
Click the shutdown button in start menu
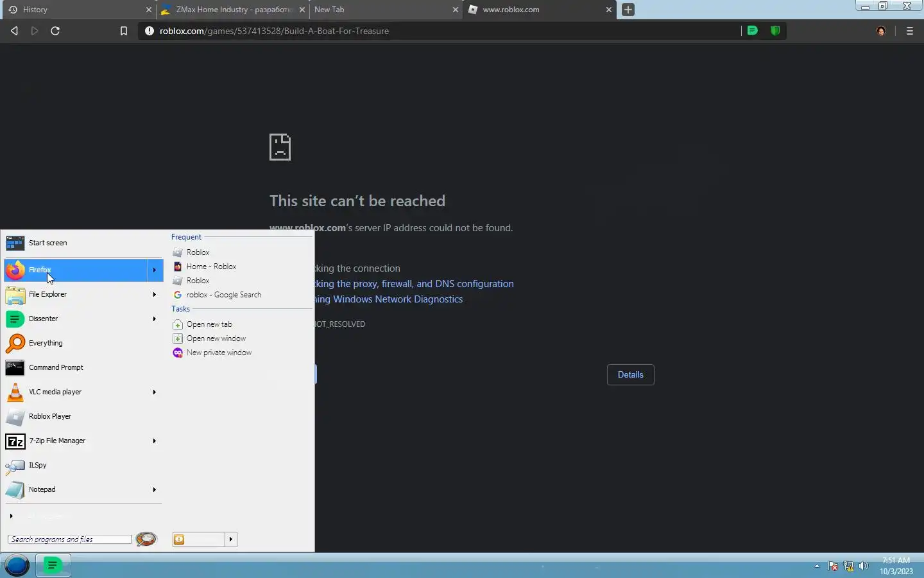click(198, 539)
